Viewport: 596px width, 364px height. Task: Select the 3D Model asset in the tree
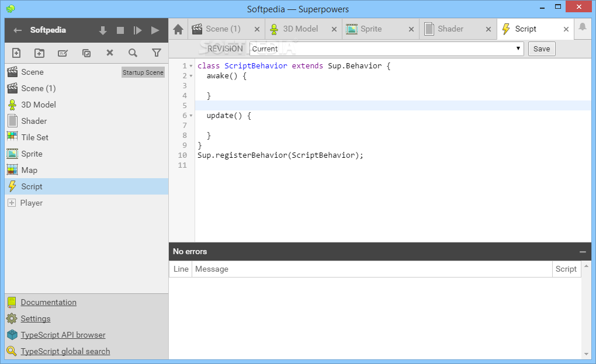[x=86, y=105]
